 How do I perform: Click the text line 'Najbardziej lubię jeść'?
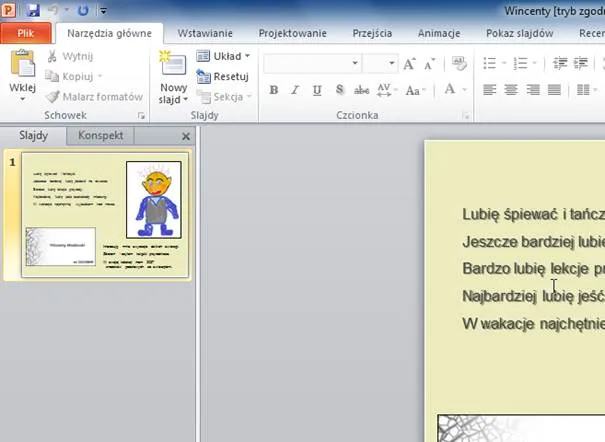pos(534,296)
